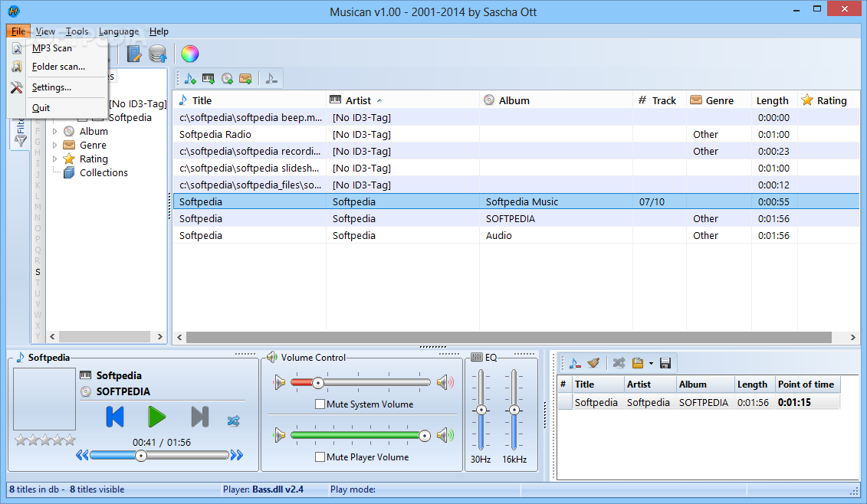Enable Mute Player Volume checkbox
The width and height of the screenshot is (867, 504).
(x=320, y=457)
